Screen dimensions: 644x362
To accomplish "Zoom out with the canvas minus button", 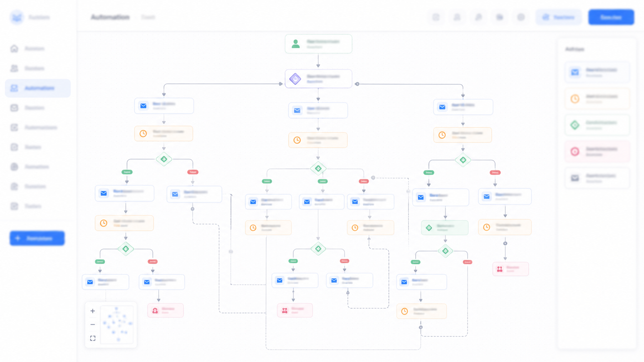I will point(92,325).
